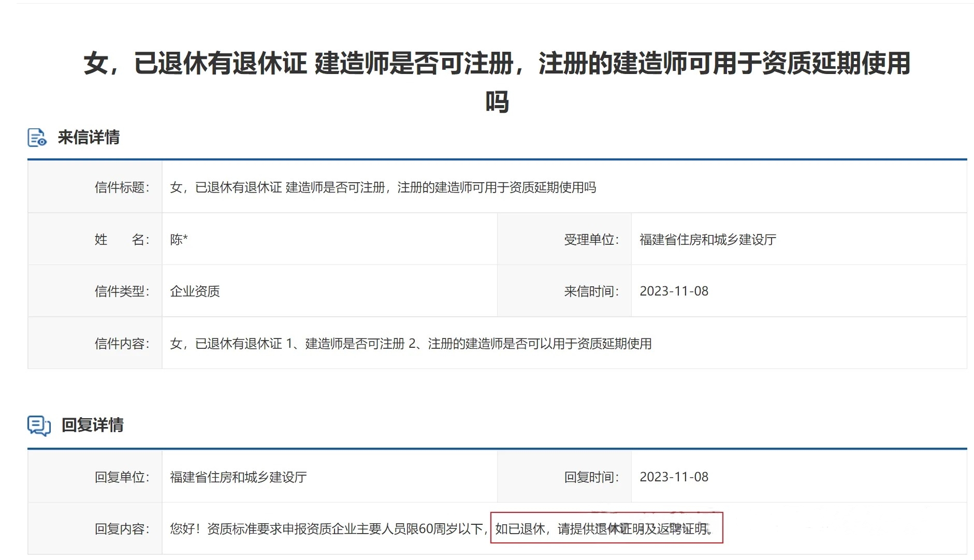Click the 回复内容 field label

[122, 529]
